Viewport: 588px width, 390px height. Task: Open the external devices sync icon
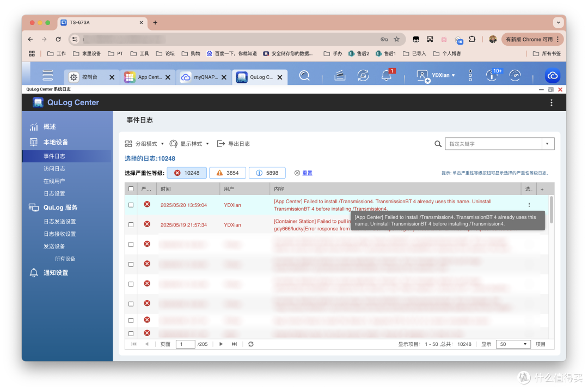point(363,76)
